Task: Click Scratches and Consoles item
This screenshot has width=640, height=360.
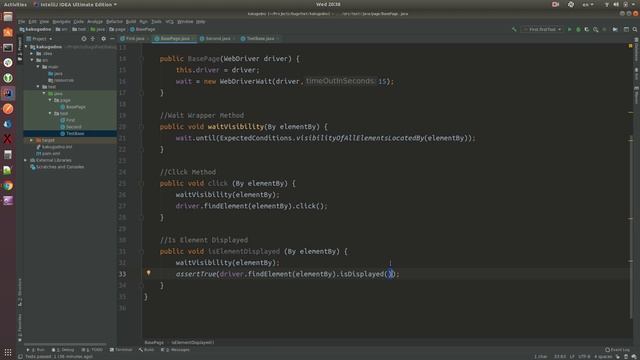Action: [57, 167]
